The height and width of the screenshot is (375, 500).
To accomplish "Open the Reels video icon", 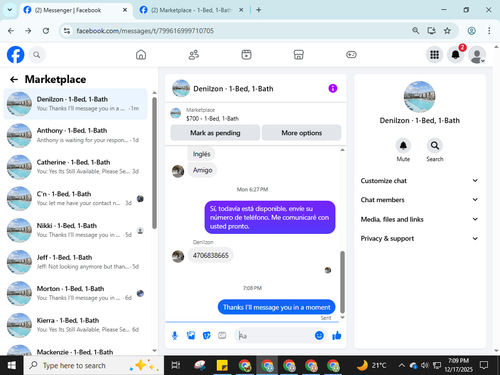I will tap(246, 55).
